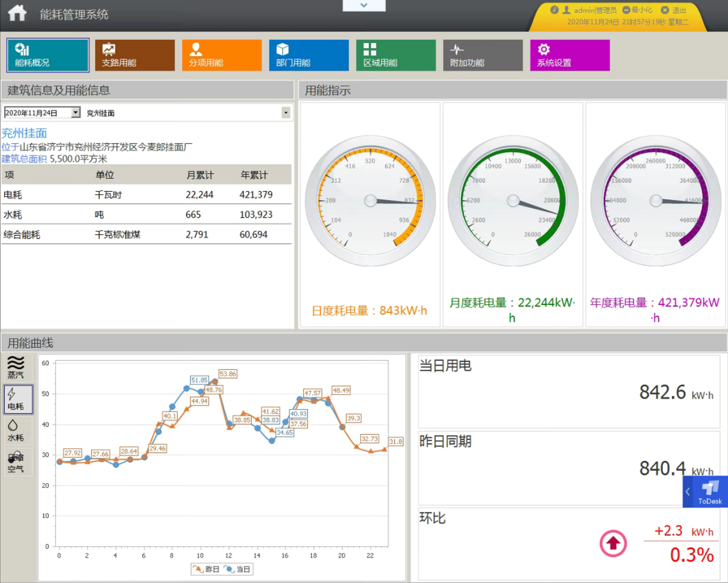Click 退出 to log out
This screenshot has height=583, width=728.
[674, 10]
